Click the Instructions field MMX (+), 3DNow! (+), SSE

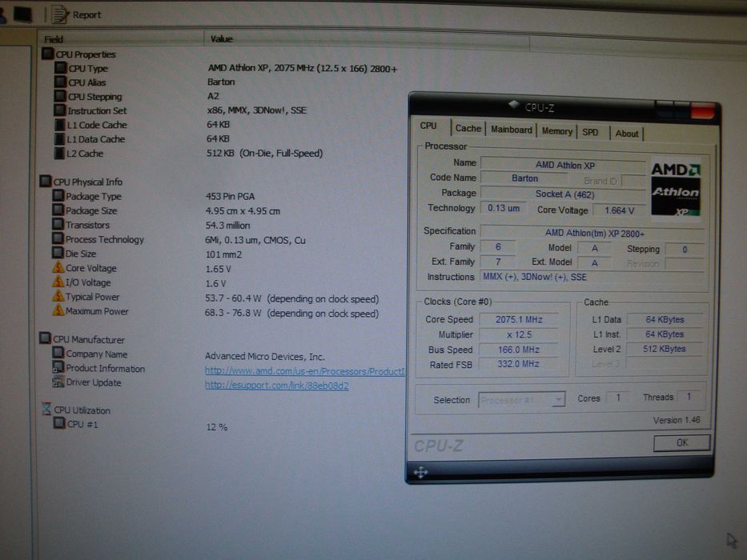tap(592, 277)
